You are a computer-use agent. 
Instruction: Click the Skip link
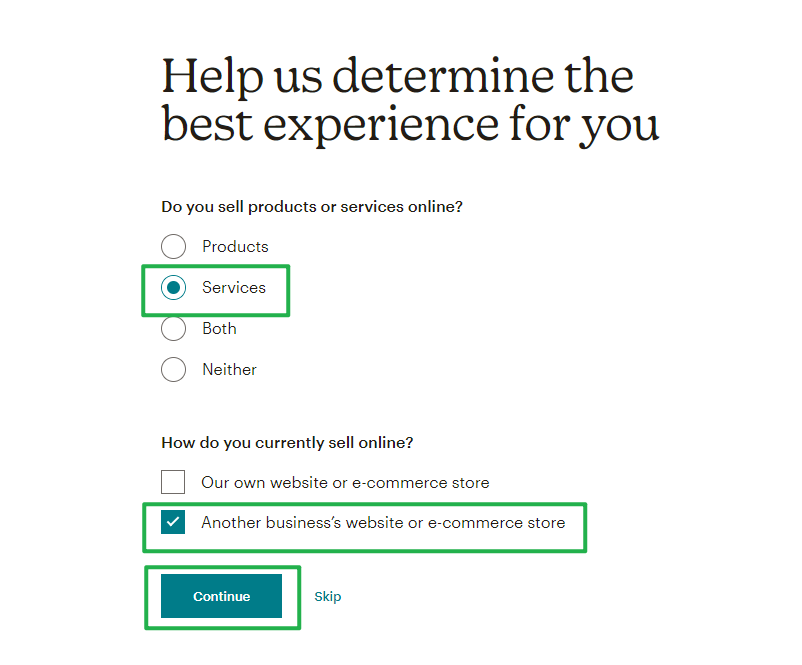327,596
